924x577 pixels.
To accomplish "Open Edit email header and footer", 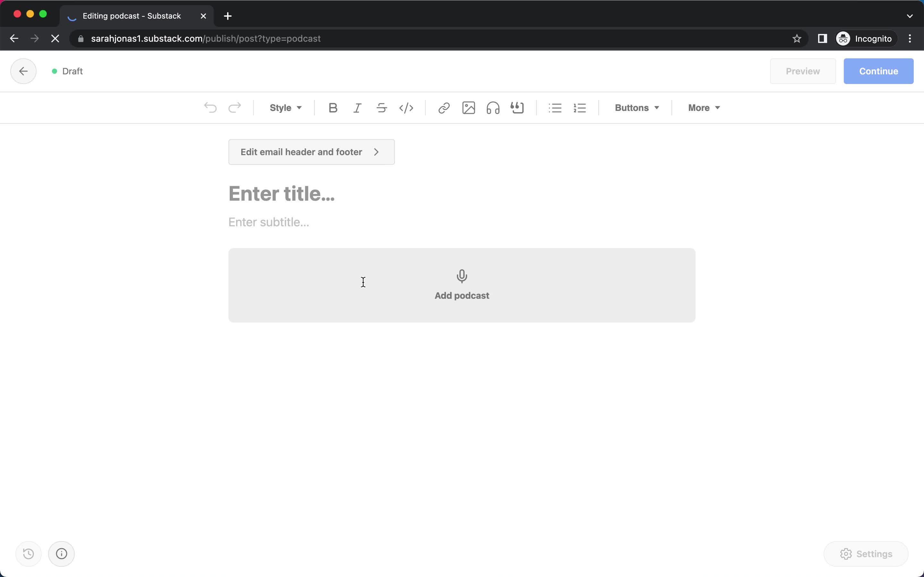I will 311,152.
